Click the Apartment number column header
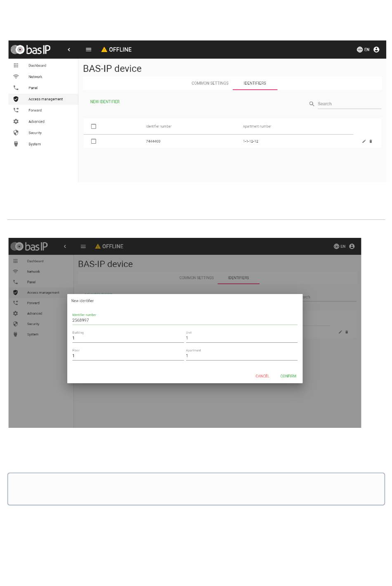 tap(257, 126)
